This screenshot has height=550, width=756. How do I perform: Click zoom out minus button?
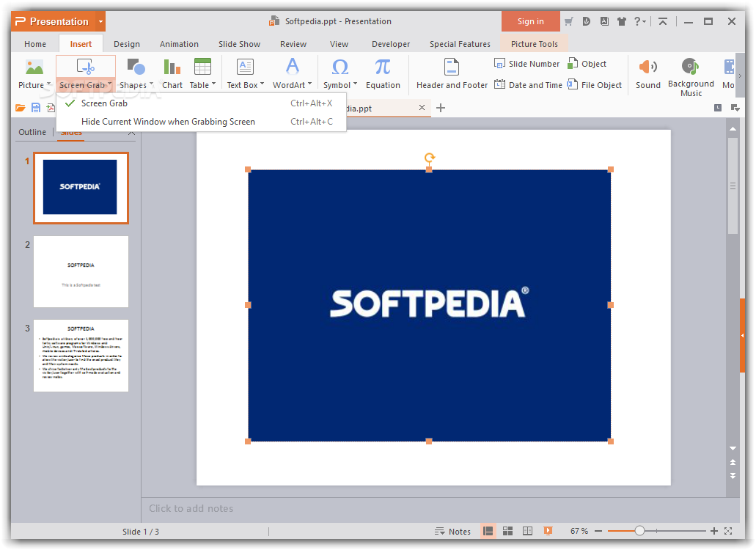point(598,531)
